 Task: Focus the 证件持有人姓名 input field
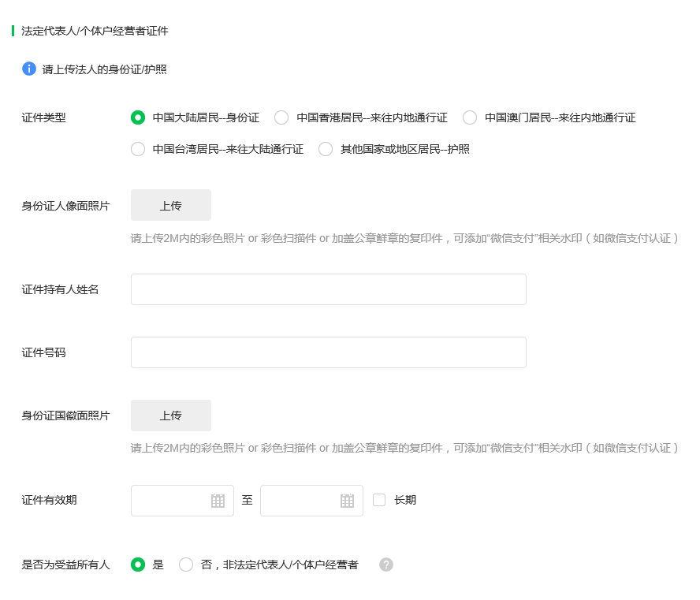328,289
